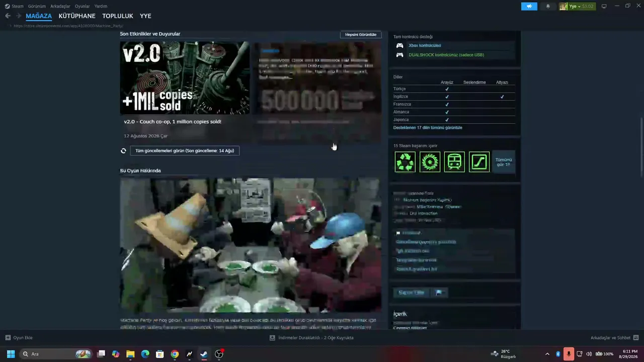This screenshot has width=644, height=362.
Task: Switch to the TOPLULUK tab
Action: click(118, 16)
